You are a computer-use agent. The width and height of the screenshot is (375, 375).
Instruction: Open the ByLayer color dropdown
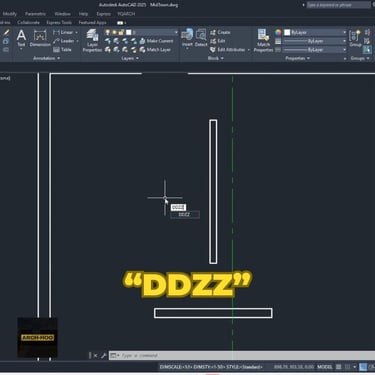click(x=316, y=32)
